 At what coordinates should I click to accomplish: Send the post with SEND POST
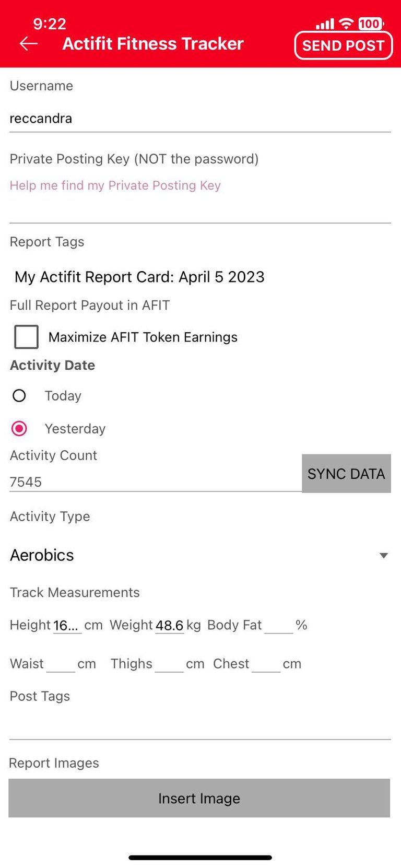click(344, 45)
